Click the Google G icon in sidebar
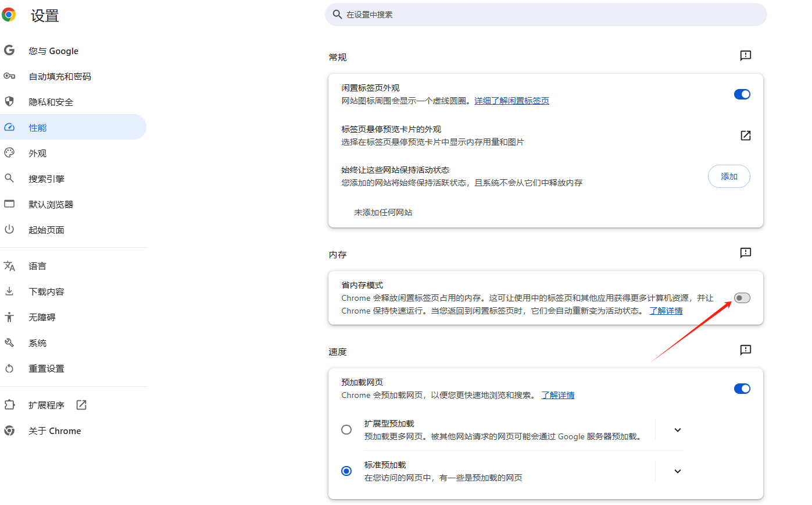The height and width of the screenshot is (505, 812). (9, 51)
